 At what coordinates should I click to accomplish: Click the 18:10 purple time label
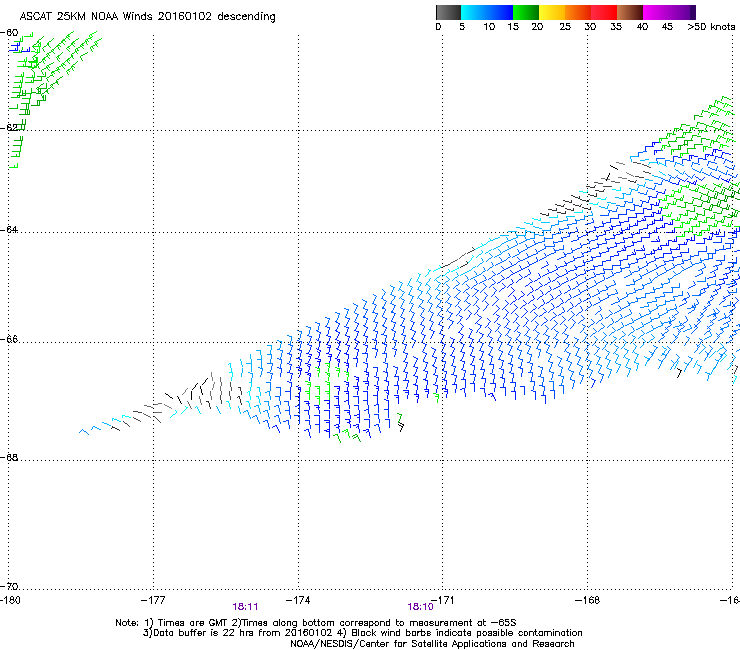420,607
